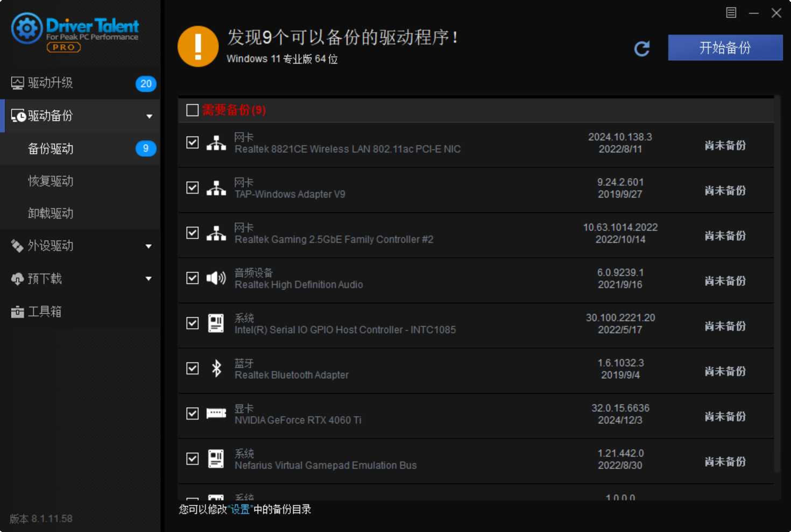Expand the 外设驱动 section arrow
The width and height of the screenshot is (791, 532).
[149, 246]
